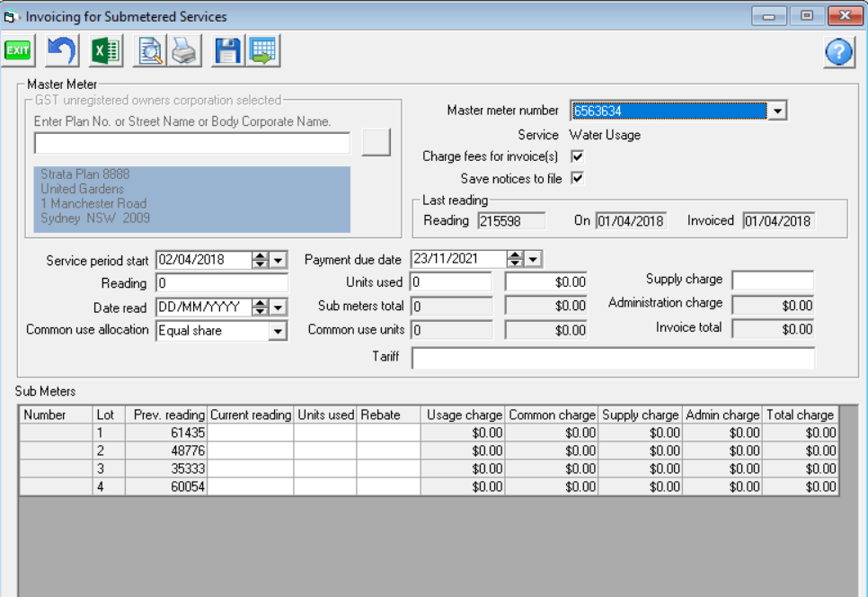Screen dimensions: 868x597
Task: Select Current reading cell for Lot 1
Action: (x=251, y=432)
